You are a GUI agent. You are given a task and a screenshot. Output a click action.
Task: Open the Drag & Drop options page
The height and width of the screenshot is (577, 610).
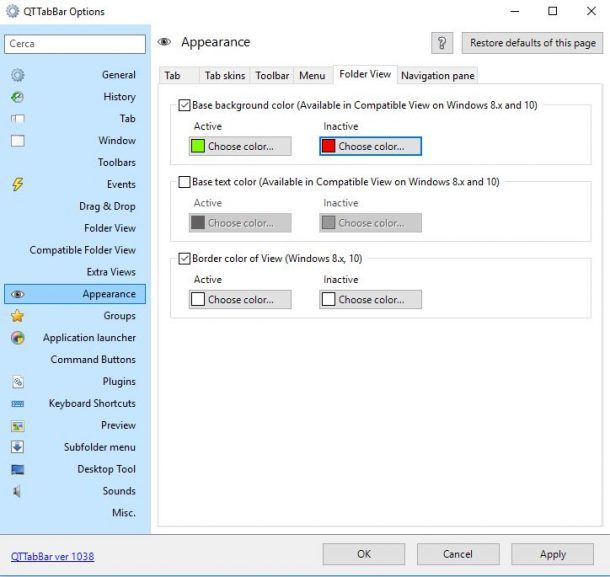[75, 206]
